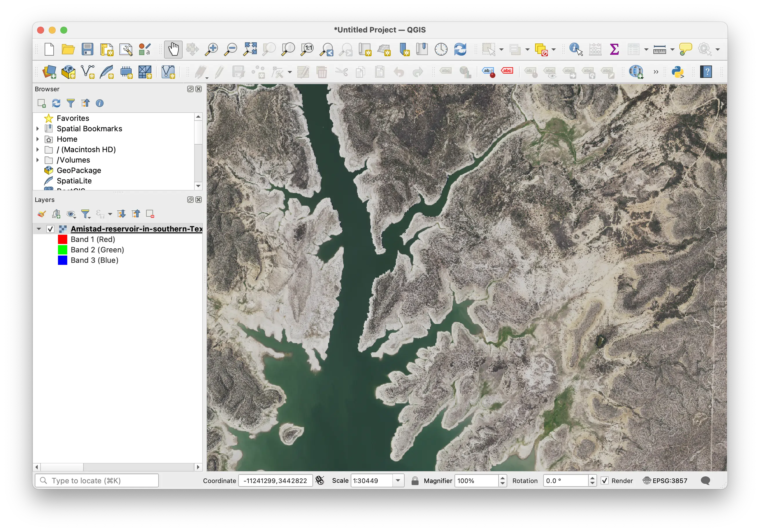Click the Browser panel scroll down arrow

click(198, 186)
